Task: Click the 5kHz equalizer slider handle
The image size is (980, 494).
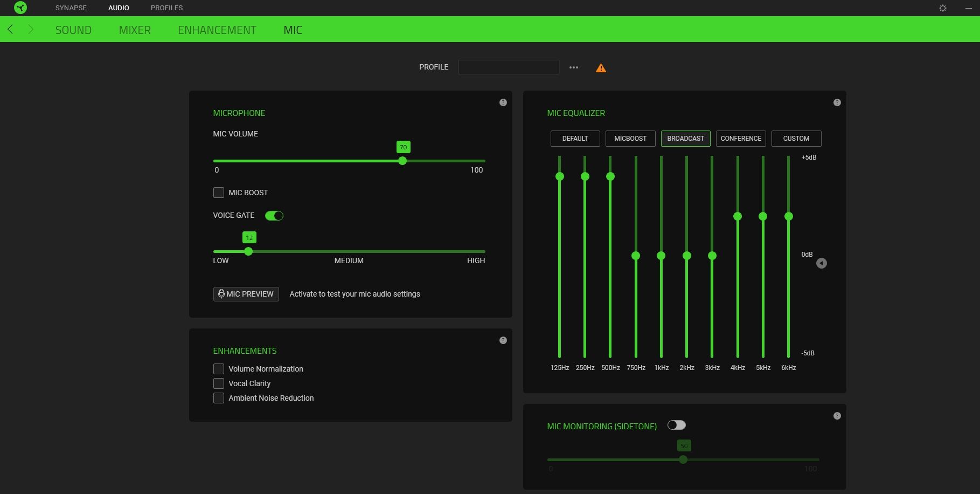Action: click(x=763, y=216)
